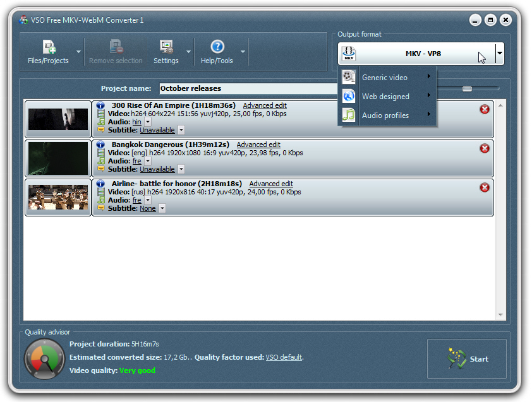Click the VSO app icon in title bar
The width and height of the screenshot is (532, 402).
pyautogui.click(x=24, y=20)
